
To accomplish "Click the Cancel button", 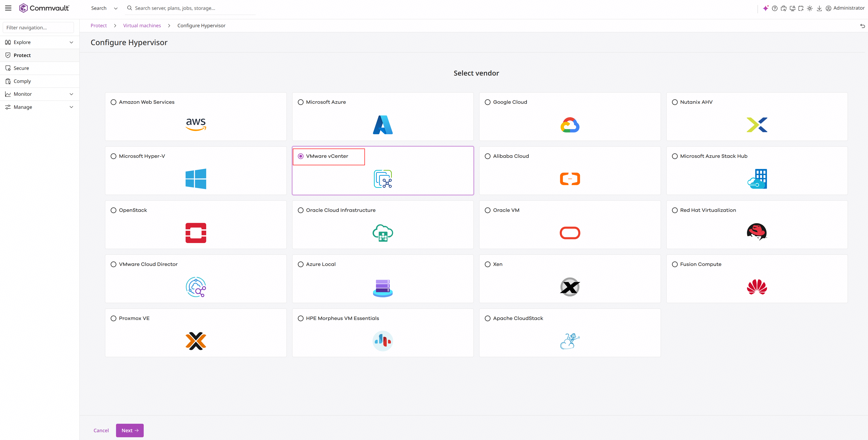I will click(x=101, y=431).
